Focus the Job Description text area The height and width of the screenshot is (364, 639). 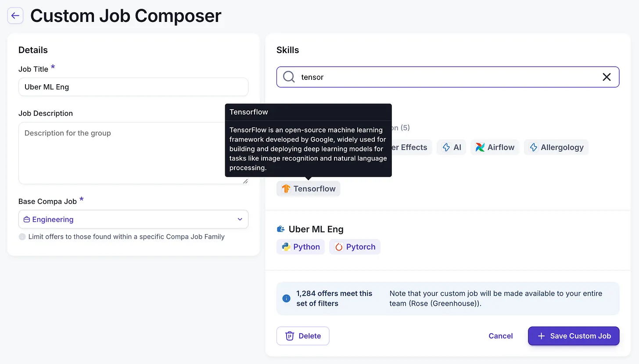click(133, 153)
